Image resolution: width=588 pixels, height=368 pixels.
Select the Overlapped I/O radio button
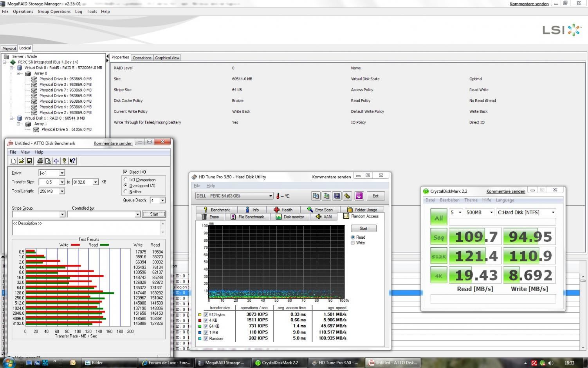(x=126, y=185)
